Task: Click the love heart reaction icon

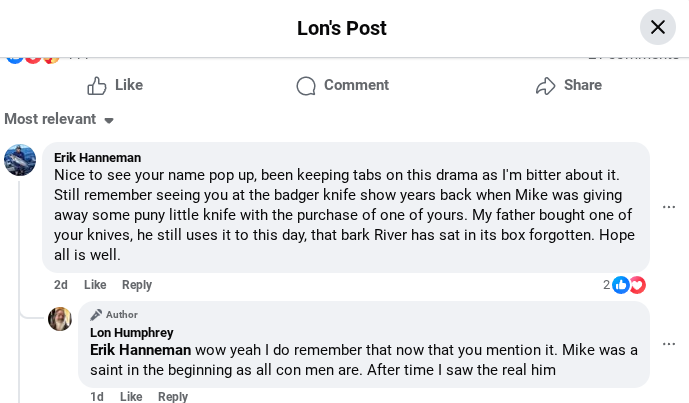Action: 637,285
